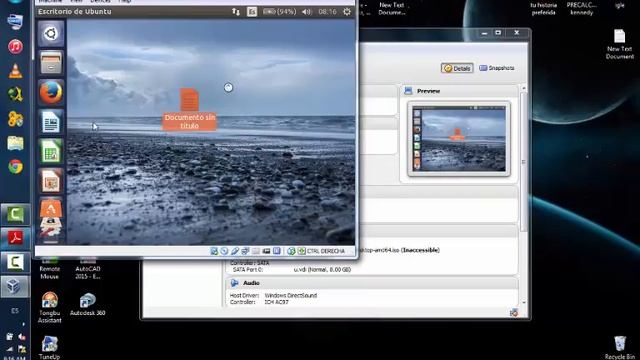Viewport: 640px width, 360px height.
Task: Select the Recycle Bin desktop icon
Action: pyautogui.click(x=620, y=347)
